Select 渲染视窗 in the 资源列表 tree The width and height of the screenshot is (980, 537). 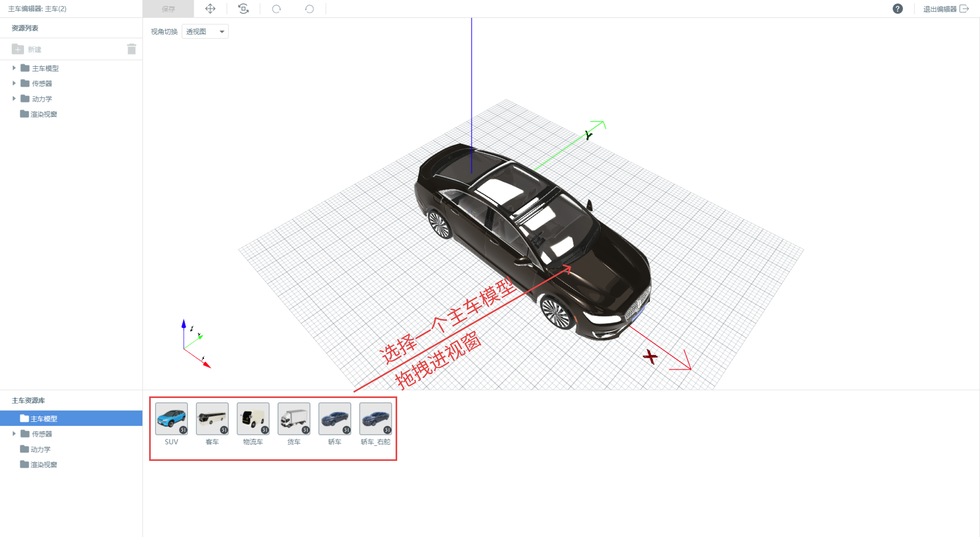click(44, 114)
